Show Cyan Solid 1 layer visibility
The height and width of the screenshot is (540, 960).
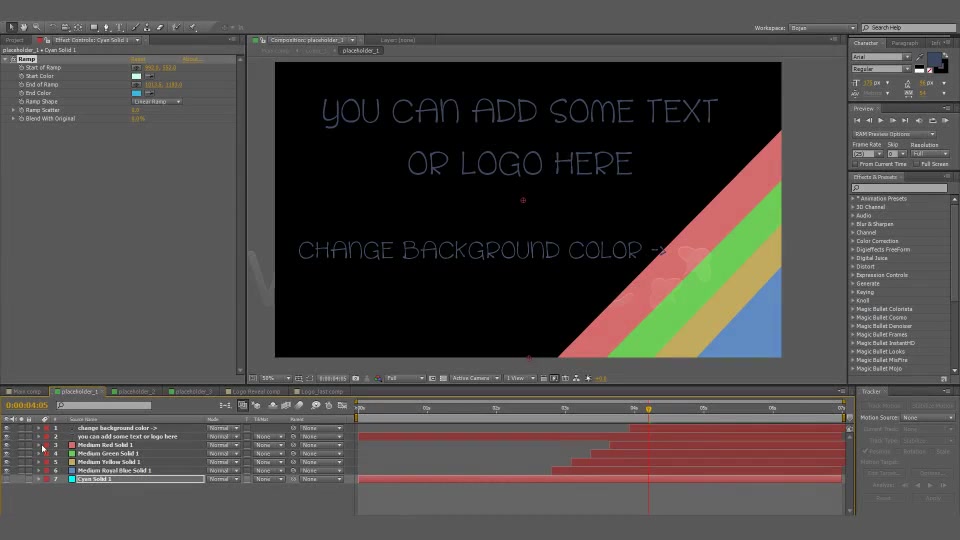pyautogui.click(x=7, y=479)
